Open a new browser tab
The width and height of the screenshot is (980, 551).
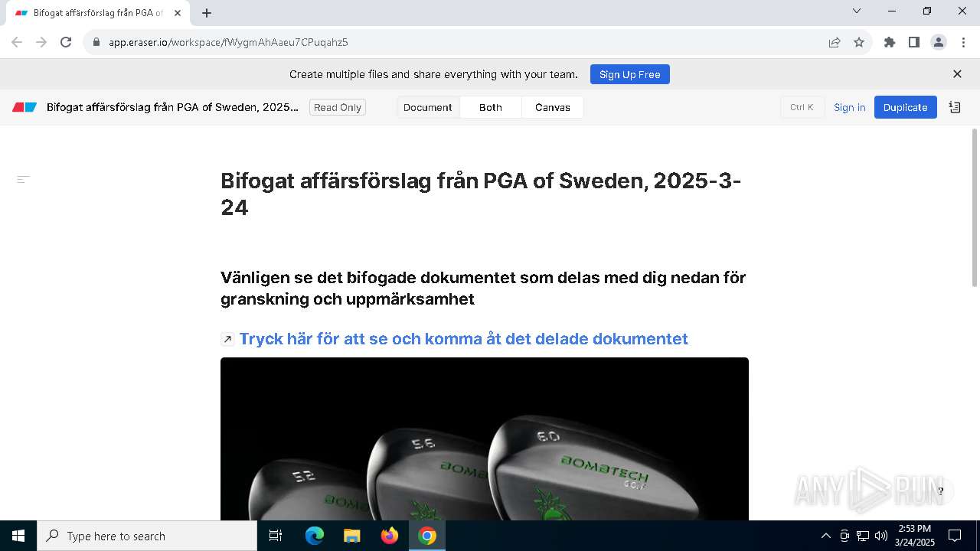coord(207,13)
